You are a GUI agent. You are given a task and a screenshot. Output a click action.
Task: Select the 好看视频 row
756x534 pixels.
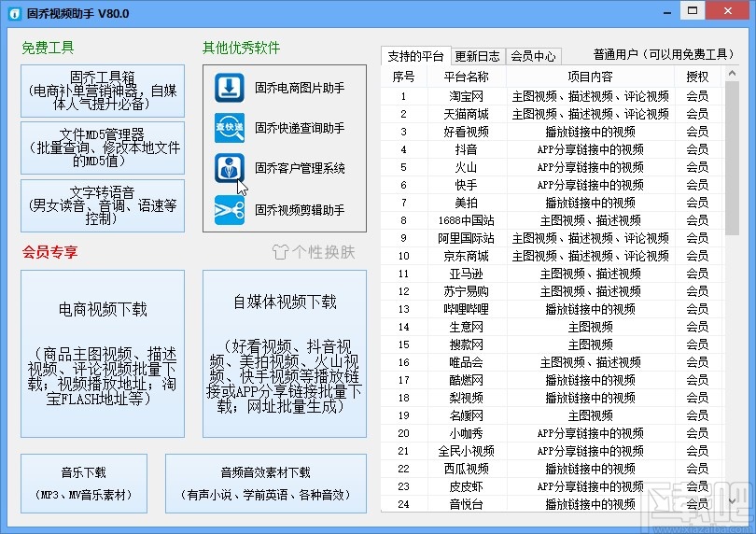tap(553, 132)
